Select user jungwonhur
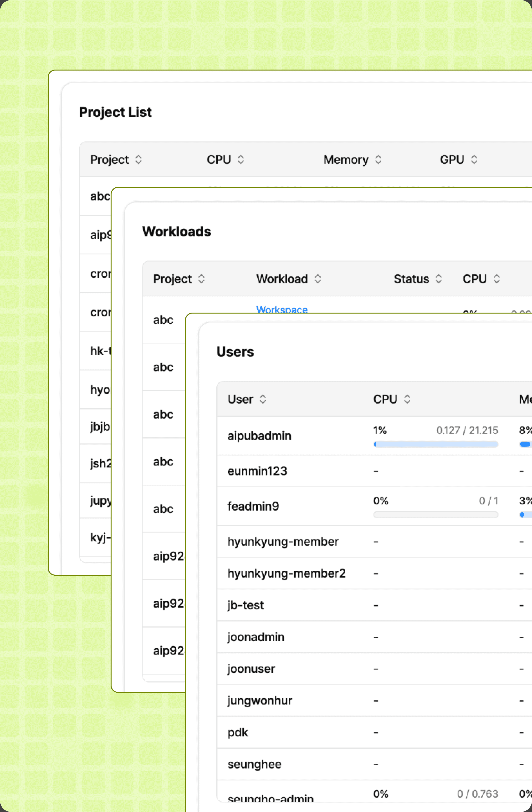The width and height of the screenshot is (532, 812). (x=260, y=700)
